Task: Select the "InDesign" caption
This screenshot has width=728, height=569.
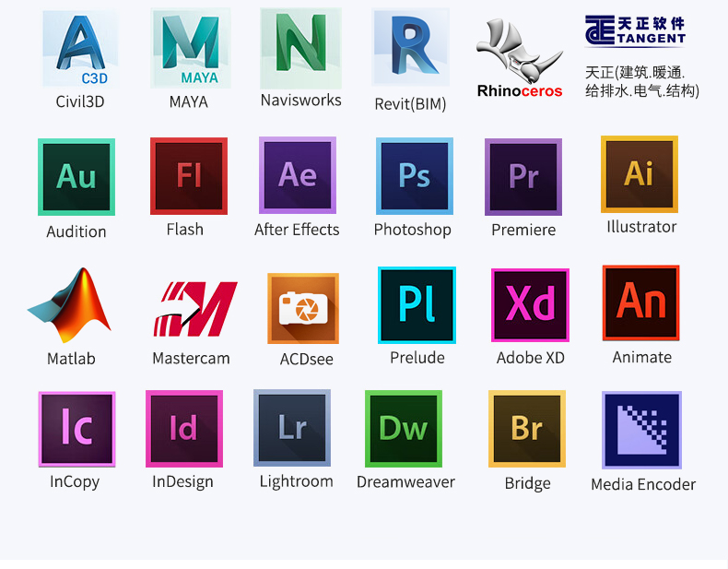Action: (x=183, y=482)
